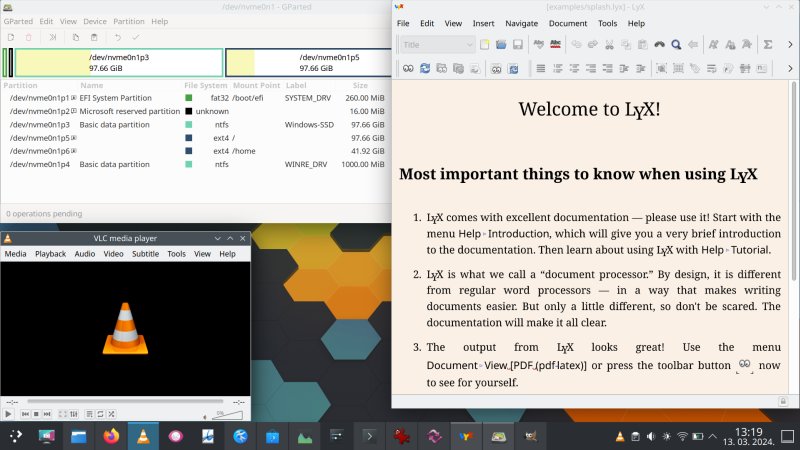Click VLC previous media button

(25, 414)
